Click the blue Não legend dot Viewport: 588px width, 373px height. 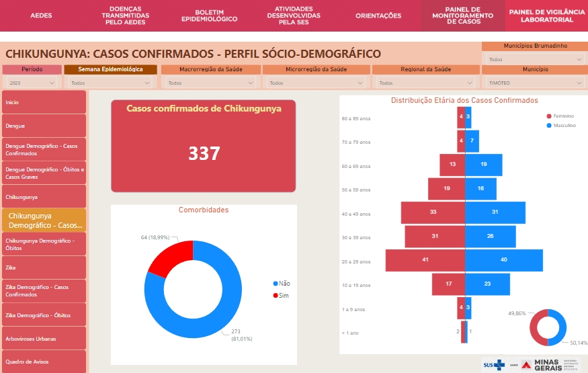[x=276, y=284]
